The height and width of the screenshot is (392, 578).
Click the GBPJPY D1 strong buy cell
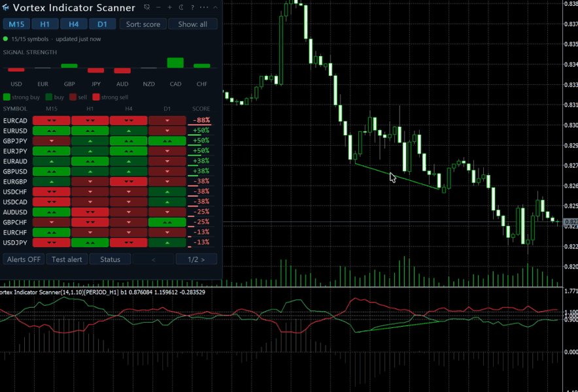tap(167, 141)
